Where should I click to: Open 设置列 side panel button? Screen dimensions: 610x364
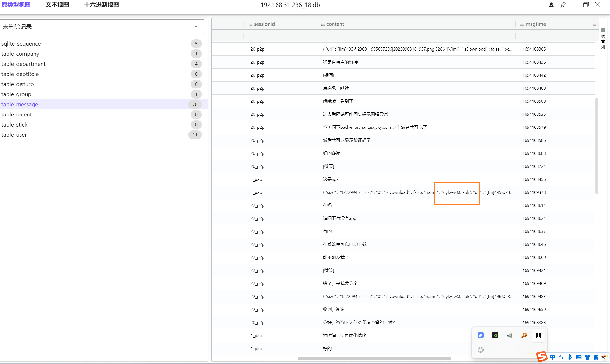click(x=603, y=39)
